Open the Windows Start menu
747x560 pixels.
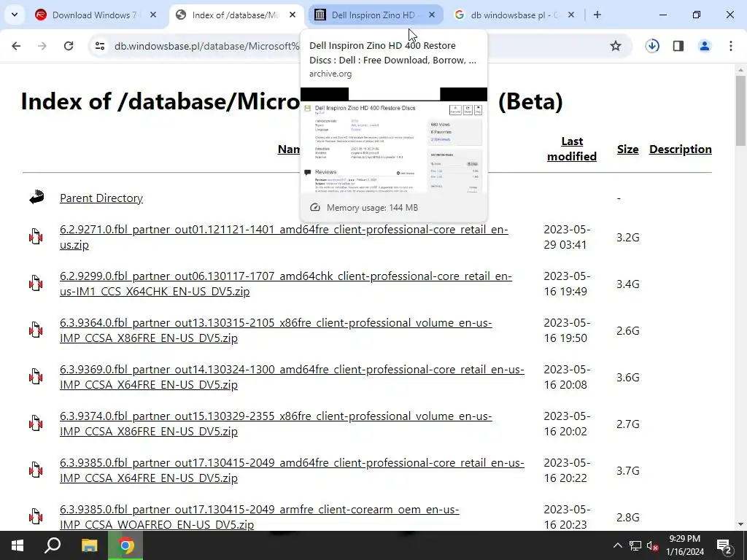(18, 545)
